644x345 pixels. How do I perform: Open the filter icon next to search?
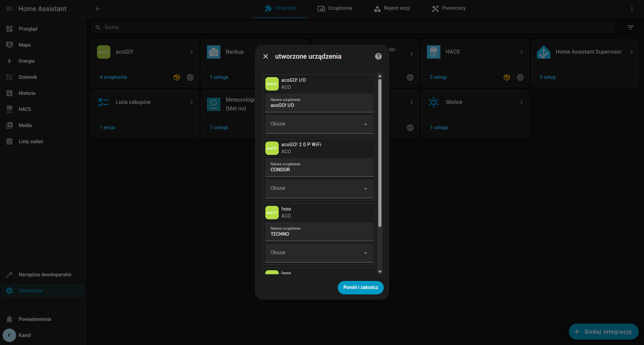630,27
